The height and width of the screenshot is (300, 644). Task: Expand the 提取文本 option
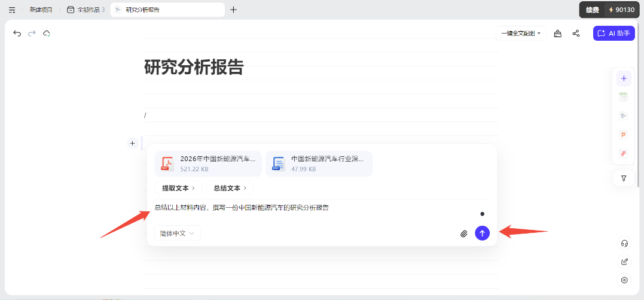coord(178,188)
